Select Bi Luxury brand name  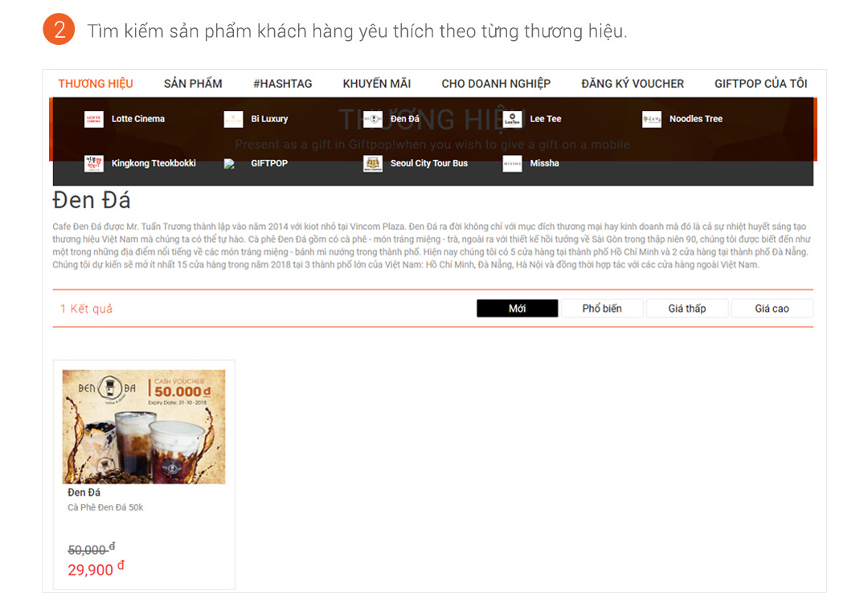click(x=269, y=119)
